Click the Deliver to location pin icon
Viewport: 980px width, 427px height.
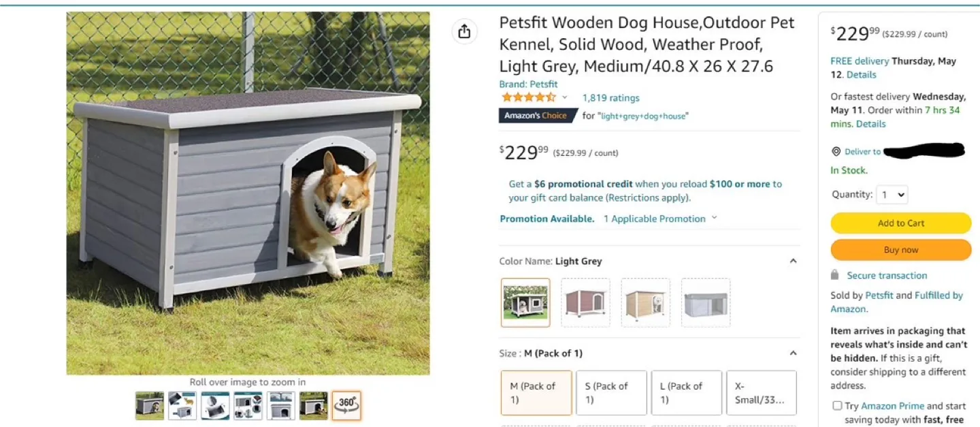835,151
